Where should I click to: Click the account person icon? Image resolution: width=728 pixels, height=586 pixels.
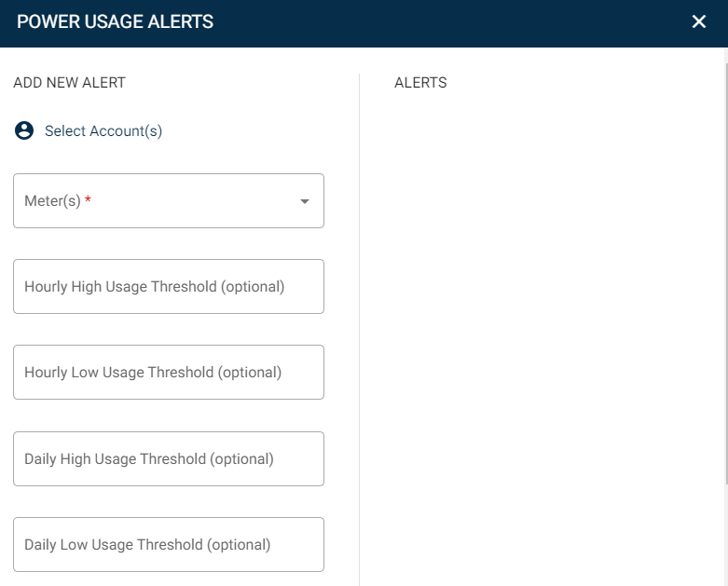click(24, 130)
